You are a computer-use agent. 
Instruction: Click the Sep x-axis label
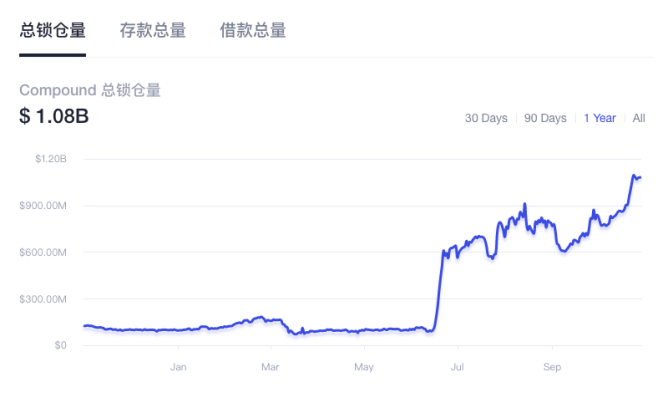[x=552, y=367]
